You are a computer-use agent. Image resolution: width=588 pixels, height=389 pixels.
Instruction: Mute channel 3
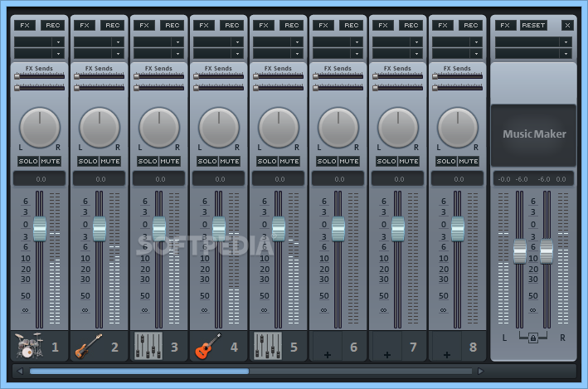169,161
